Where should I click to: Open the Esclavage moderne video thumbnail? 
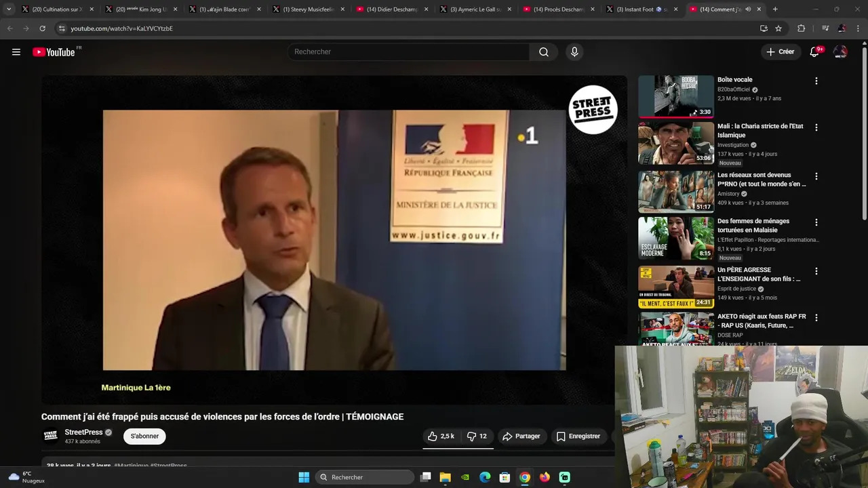tap(676, 238)
